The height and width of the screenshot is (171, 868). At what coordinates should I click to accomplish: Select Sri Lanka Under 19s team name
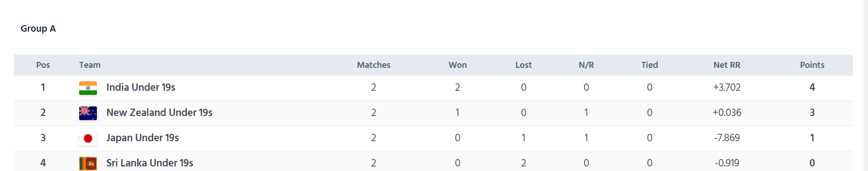point(150,163)
